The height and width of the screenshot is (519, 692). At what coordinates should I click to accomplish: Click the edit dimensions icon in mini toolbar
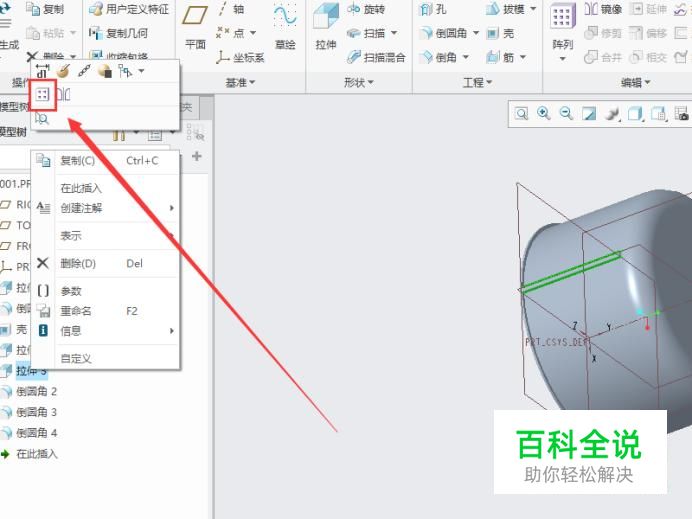click(x=42, y=71)
